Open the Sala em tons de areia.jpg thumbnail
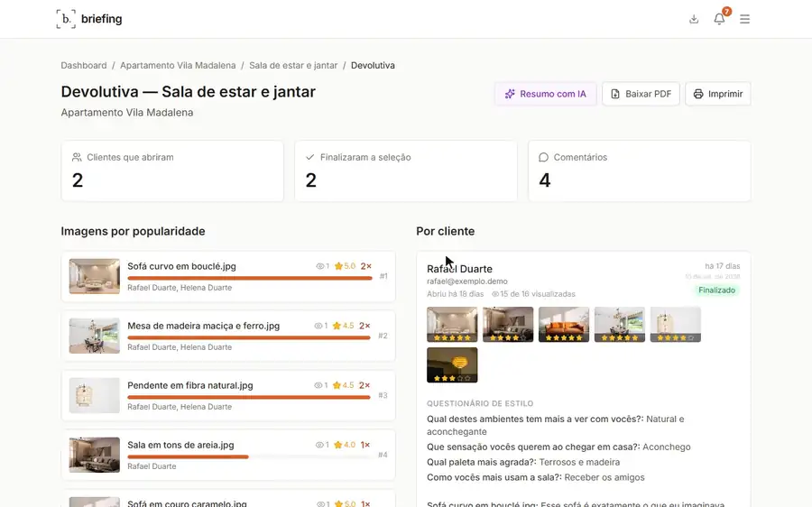 [x=94, y=455]
